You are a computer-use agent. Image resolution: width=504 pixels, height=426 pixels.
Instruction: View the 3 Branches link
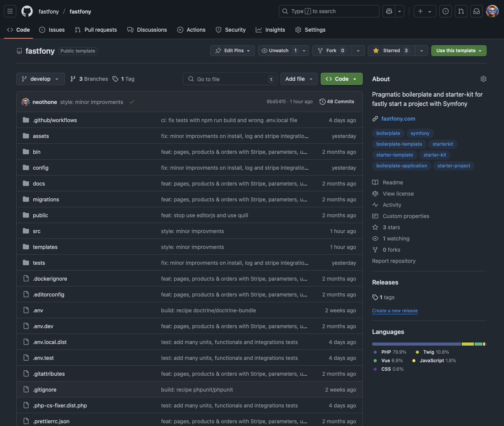point(89,79)
